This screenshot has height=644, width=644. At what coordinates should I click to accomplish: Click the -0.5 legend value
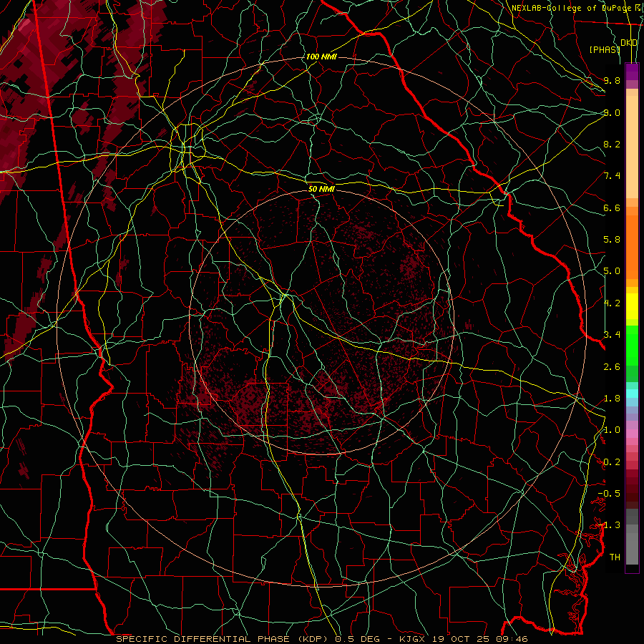click(609, 494)
